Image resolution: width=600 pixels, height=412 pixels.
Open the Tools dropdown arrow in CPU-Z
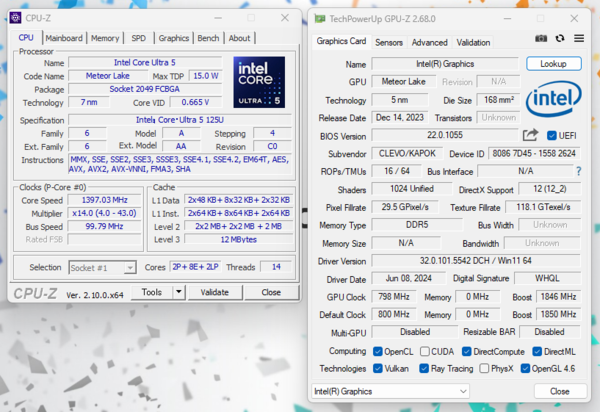tap(179, 292)
